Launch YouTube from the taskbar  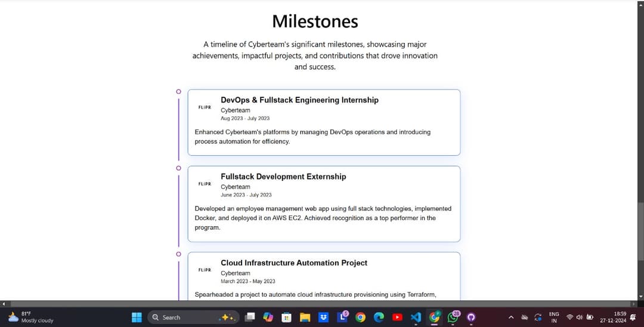pos(397,317)
